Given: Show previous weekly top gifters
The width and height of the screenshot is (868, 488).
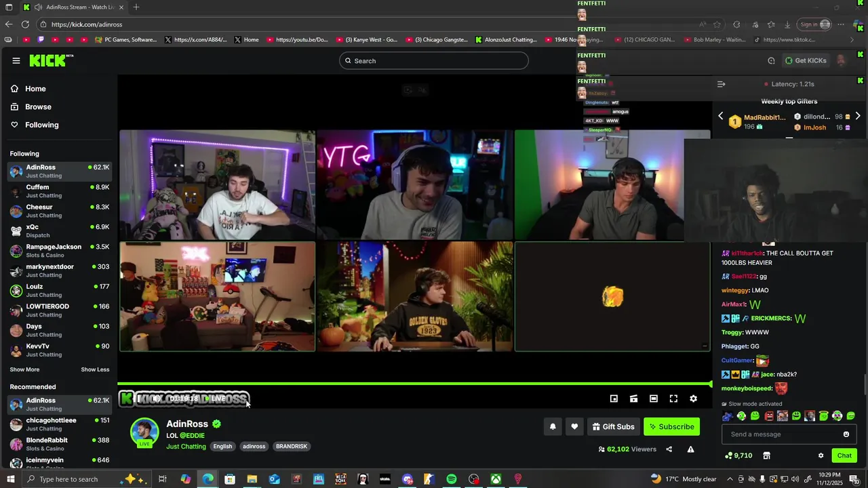Looking at the screenshot, I should (x=721, y=116).
